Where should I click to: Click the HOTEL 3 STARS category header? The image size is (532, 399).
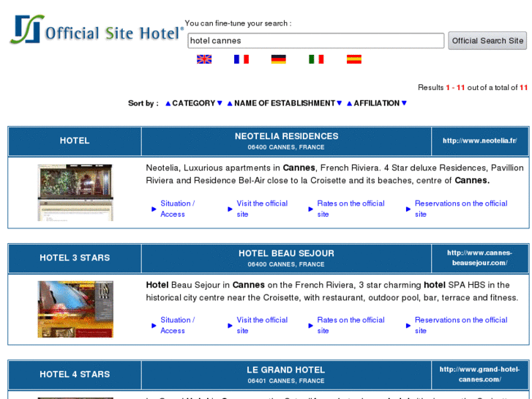[x=75, y=258]
